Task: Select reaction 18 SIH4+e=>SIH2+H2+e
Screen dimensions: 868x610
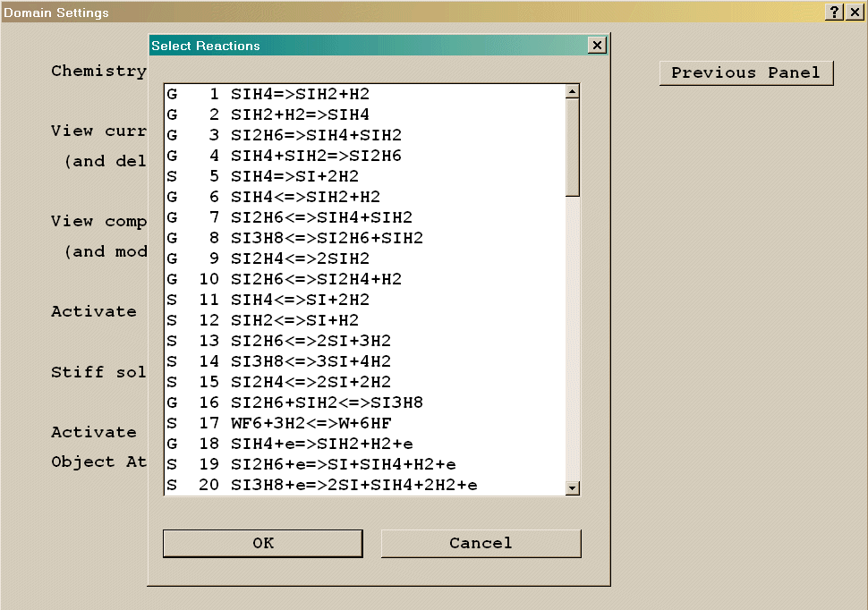Action: coord(321,444)
